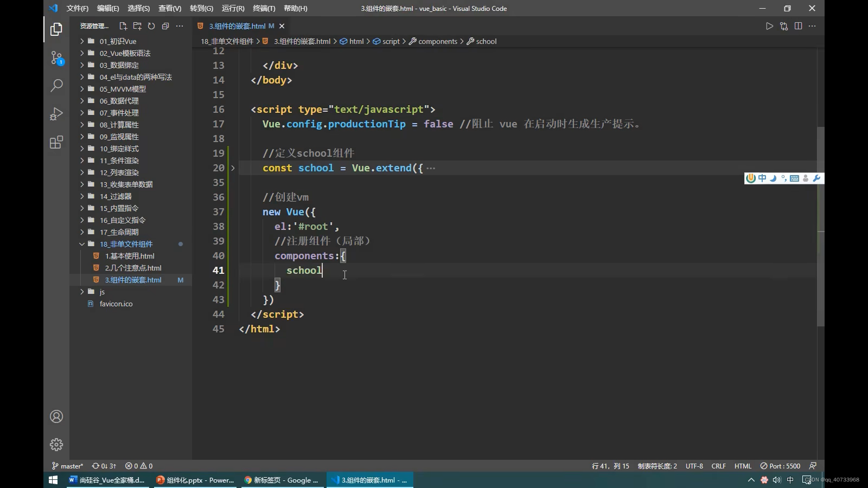Switch to Google Chrome 新标签页 in taskbar
Viewport: 868px width, 488px height.
coord(282,480)
